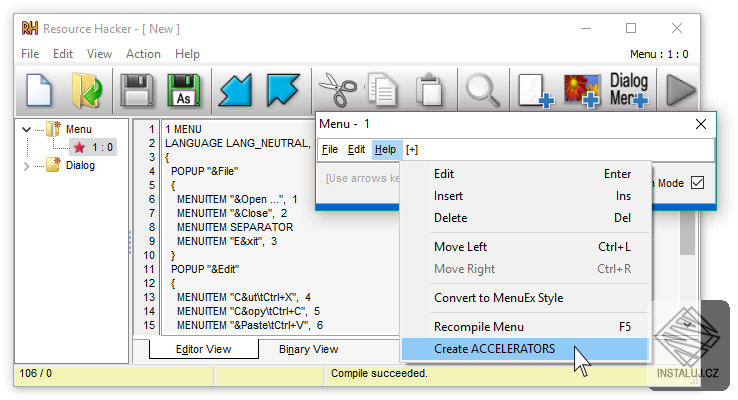Switch to the Binary View tab
This screenshot has height=400, width=738.
pos(309,349)
